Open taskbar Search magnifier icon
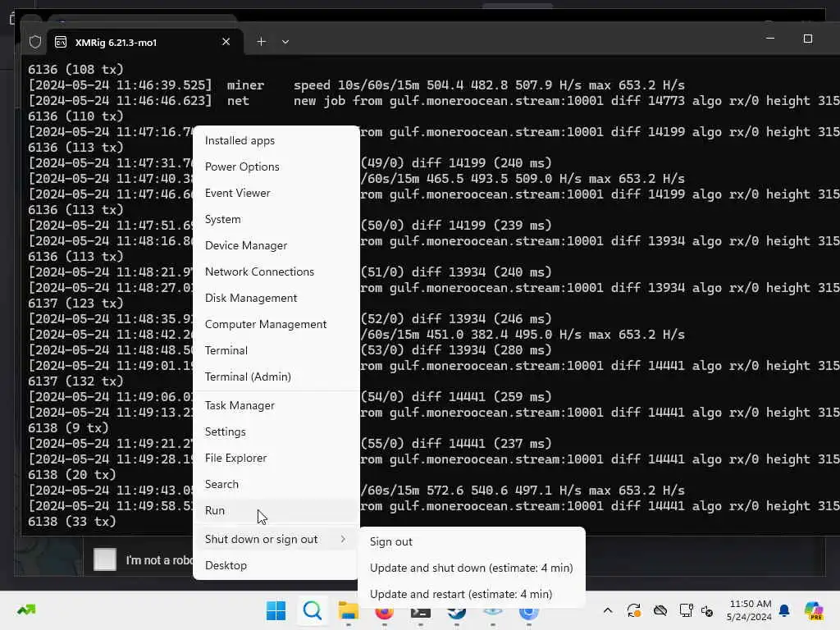Viewport: 840px width, 630px height. point(313,610)
